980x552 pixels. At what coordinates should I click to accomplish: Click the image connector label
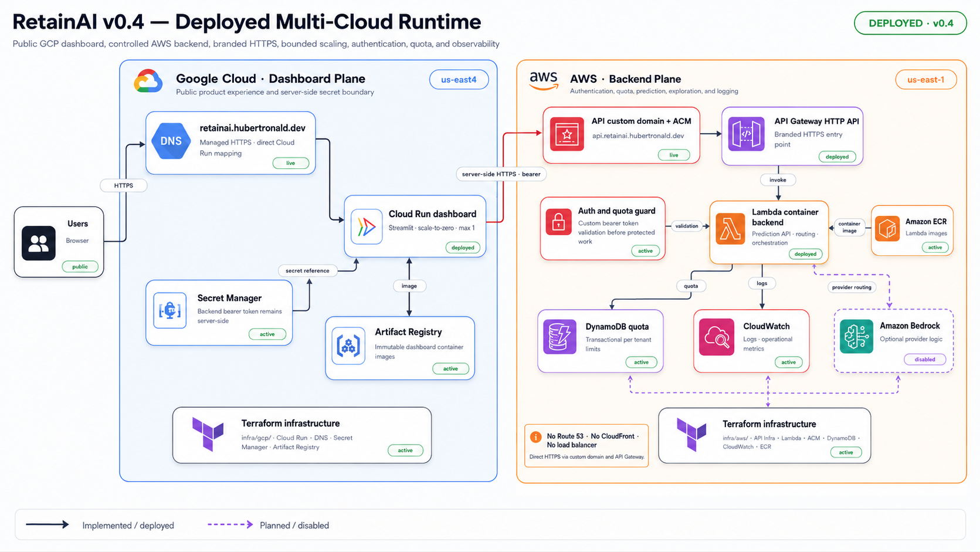409,286
